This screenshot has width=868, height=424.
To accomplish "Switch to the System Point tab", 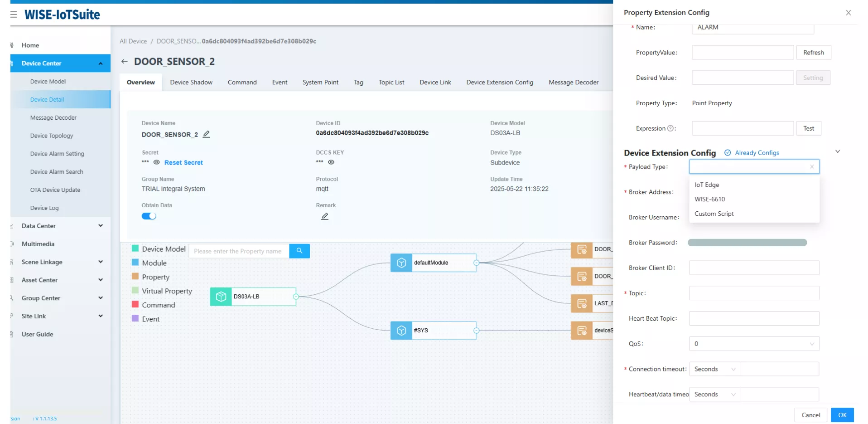I will click(x=320, y=82).
